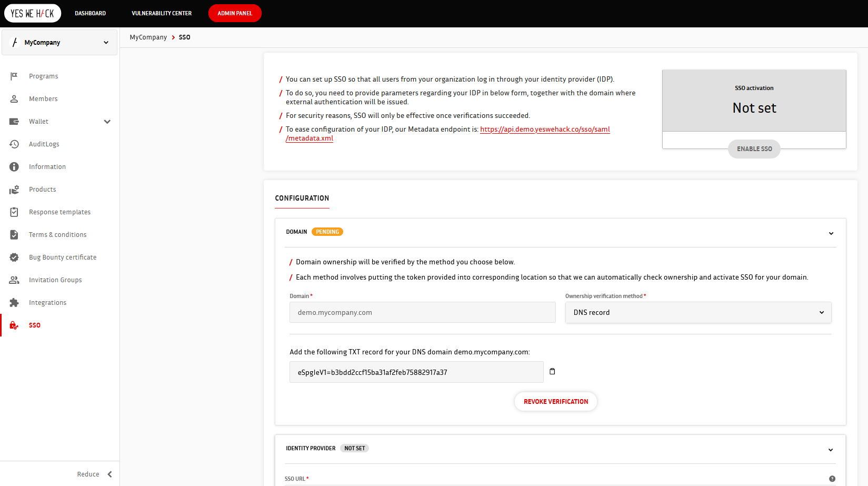Open the MyCompany organization dropdown

(59, 43)
